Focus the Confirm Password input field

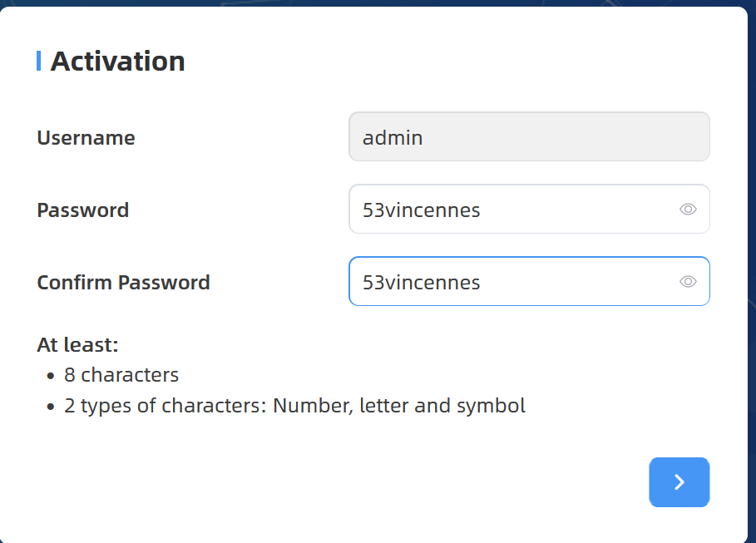(x=529, y=282)
